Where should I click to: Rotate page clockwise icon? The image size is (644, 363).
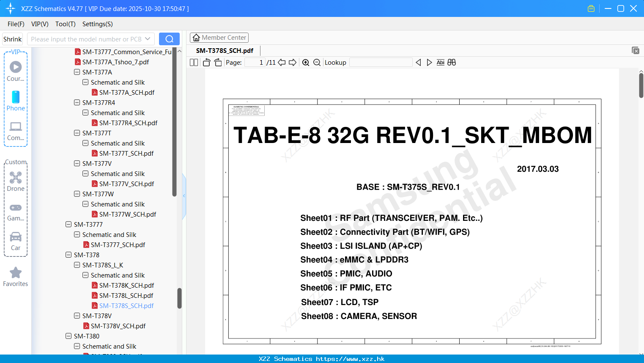[x=218, y=63]
